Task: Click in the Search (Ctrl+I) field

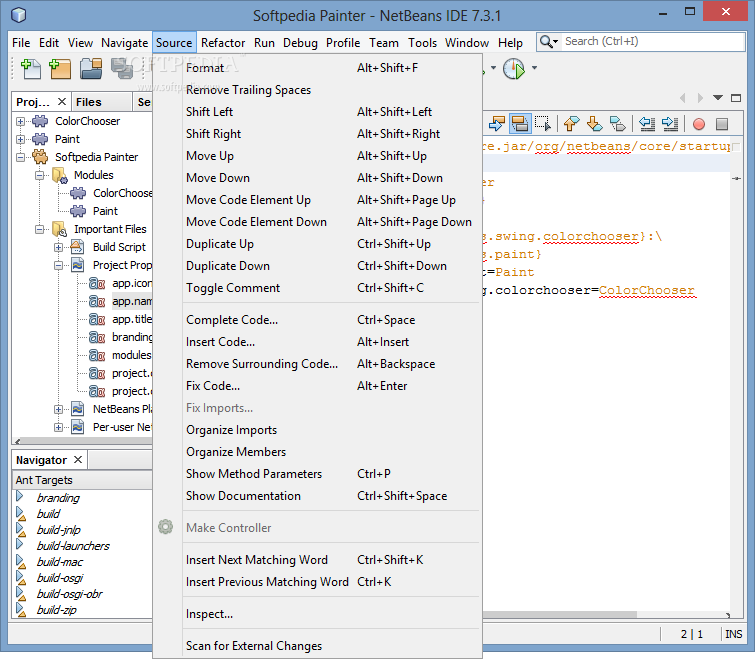Action: [x=653, y=41]
